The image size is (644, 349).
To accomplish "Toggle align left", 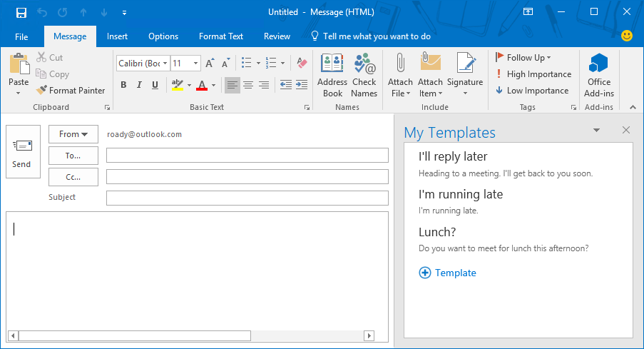I will pos(232,85).
